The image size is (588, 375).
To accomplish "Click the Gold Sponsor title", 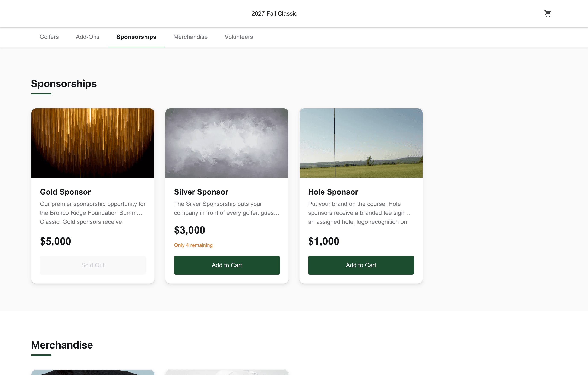I will pos(65,192).
